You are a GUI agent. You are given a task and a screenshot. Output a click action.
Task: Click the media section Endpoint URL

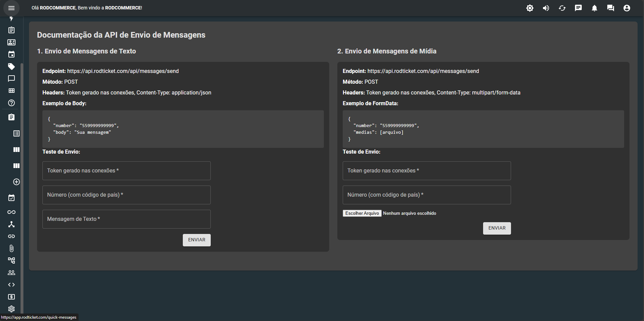point(423,71)
